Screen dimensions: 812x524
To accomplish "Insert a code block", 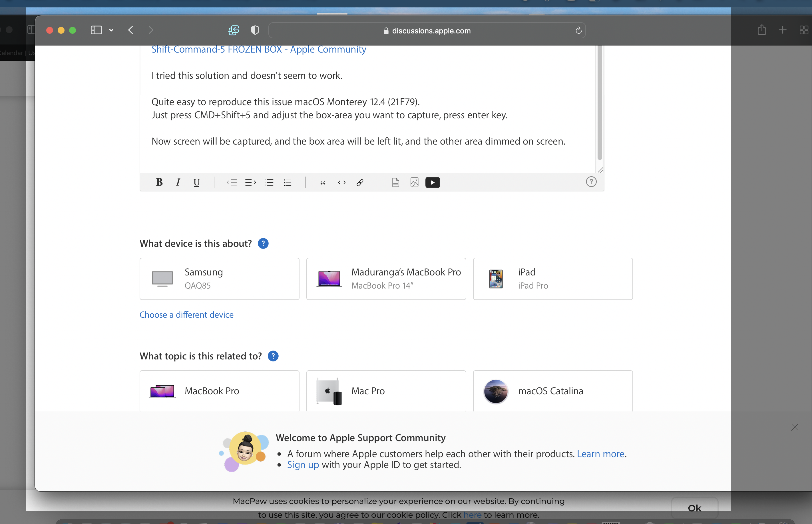I will pyautogui.click(x=342, y=183).
